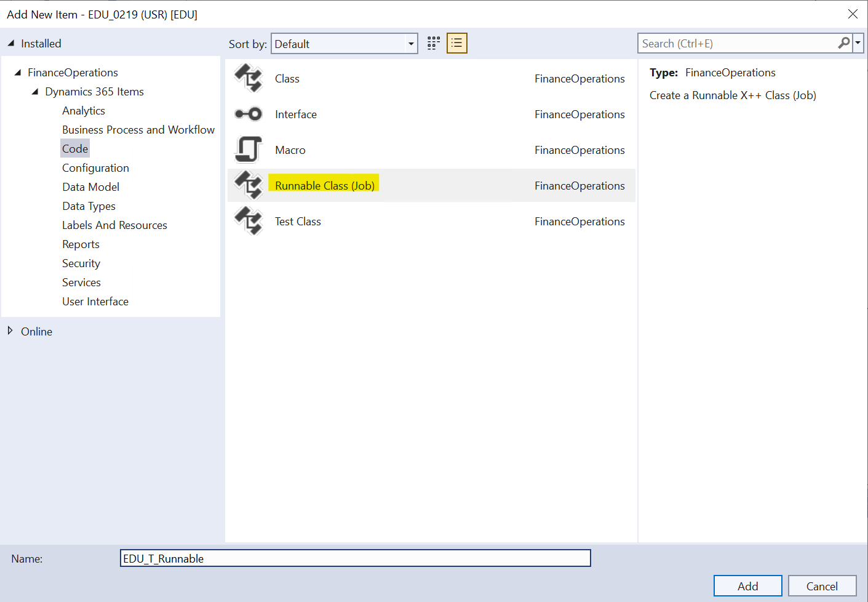This screenshot has width=868, height=602.
Task: Select the Class item icon
Action: [249, 78]
